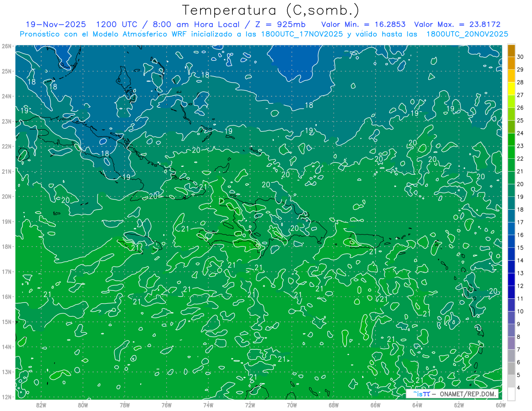The image size is (532, 411).
Task: Click the '64W' longitude label
Action: pyautogui.click(x=417, y=405)
